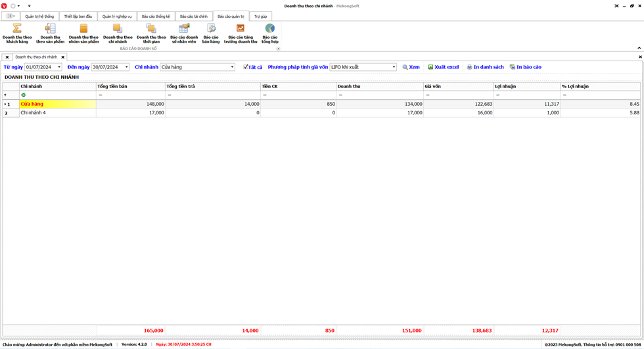644x349 pixels.
Task: Open the LIFO khi xuất costing method dropdown
Action: pyautogui.click(x=394, y=67)
